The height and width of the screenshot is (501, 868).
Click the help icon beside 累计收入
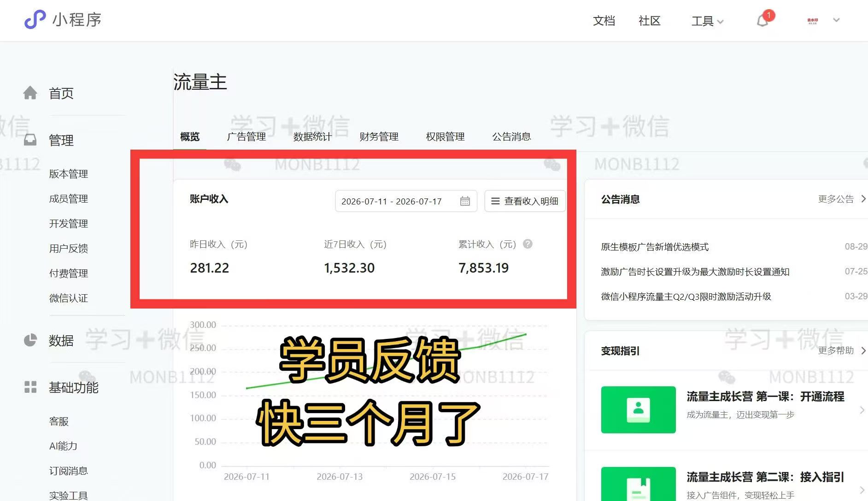528,244
